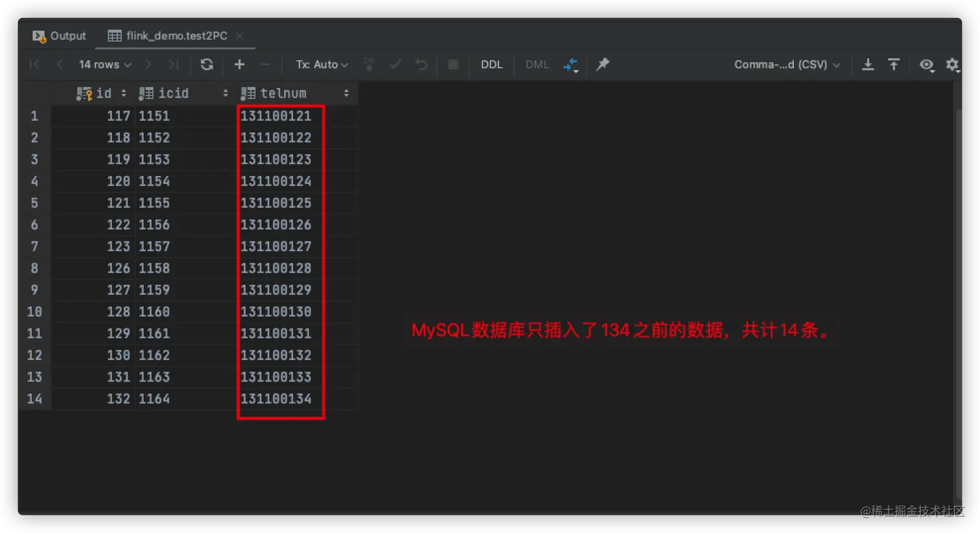Select the flink_demo.test2PC tab
The image size is (980, 533).
170,36
